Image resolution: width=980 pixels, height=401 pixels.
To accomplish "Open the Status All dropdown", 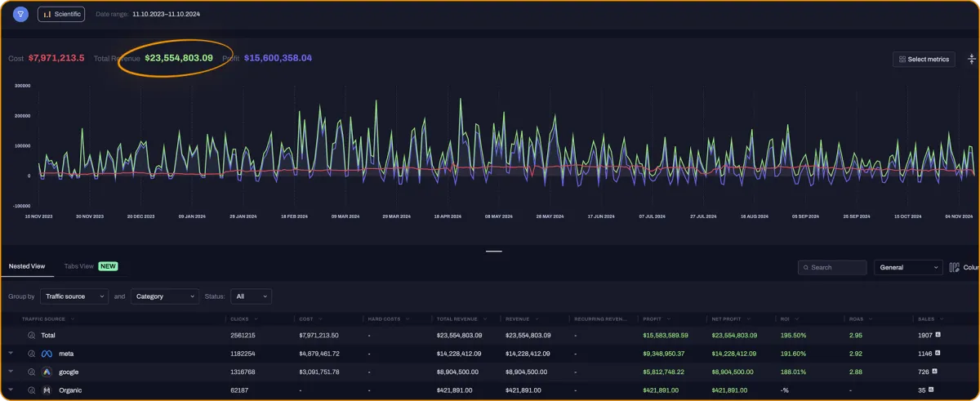I will click(251, 296).
